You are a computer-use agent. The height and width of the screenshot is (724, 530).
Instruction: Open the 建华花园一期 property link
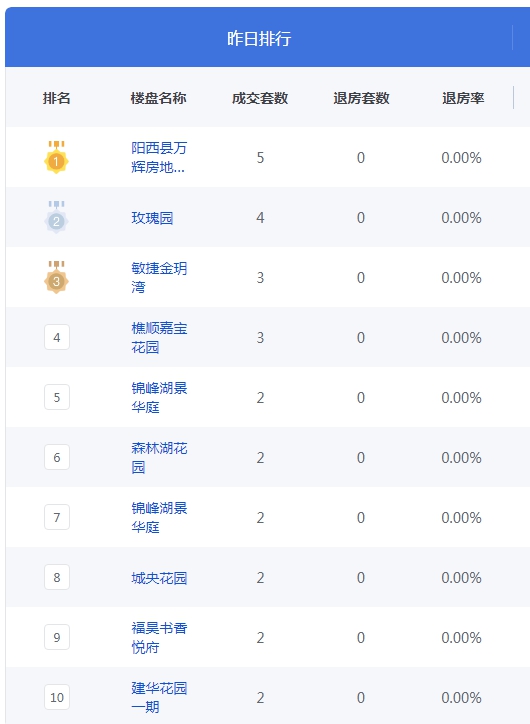159,698
